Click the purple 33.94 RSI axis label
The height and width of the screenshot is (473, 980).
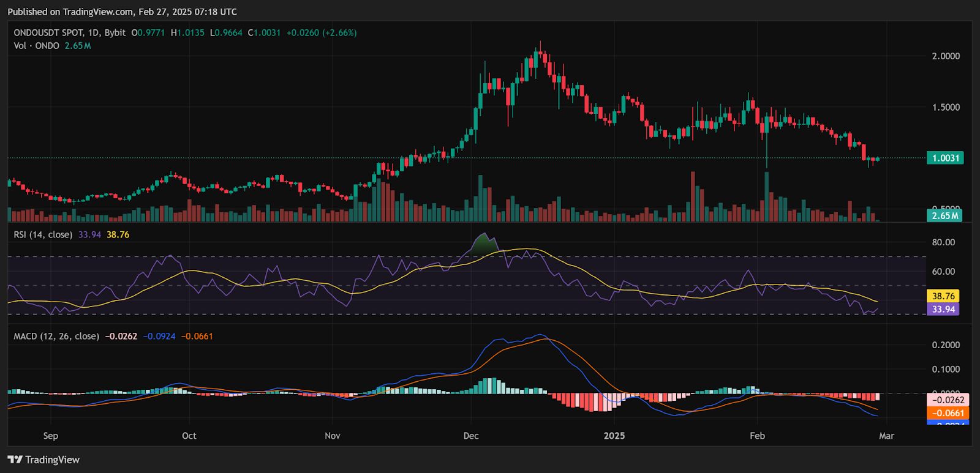943,309
